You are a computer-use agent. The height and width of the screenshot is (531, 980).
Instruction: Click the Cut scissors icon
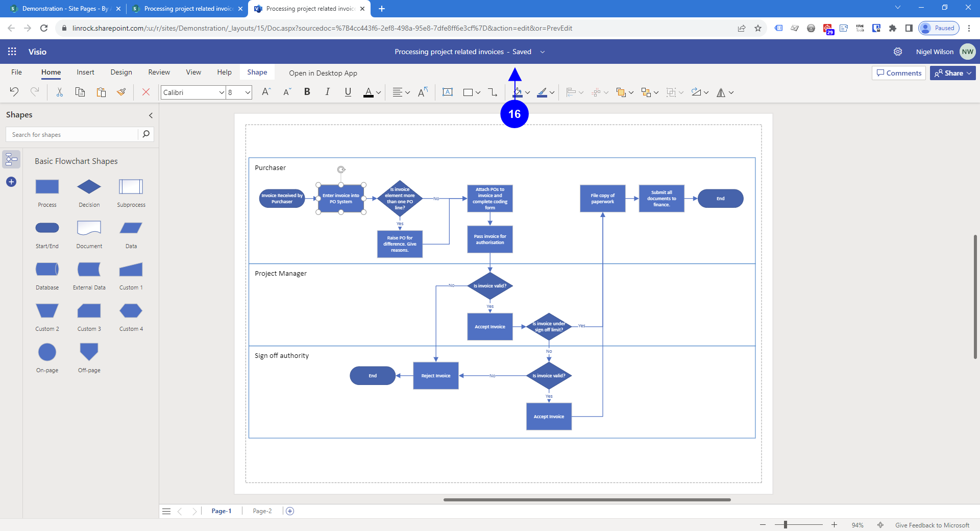(x=60, y=92)
